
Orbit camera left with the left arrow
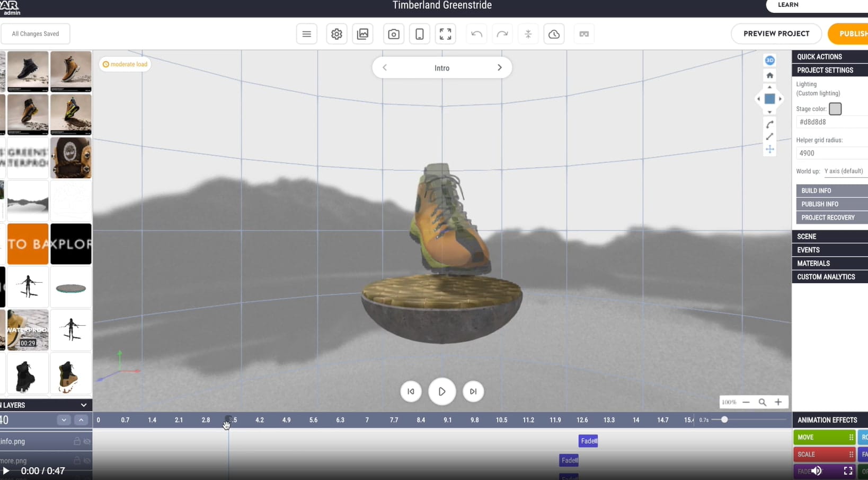pyautogui.click(x=758, y=99)
